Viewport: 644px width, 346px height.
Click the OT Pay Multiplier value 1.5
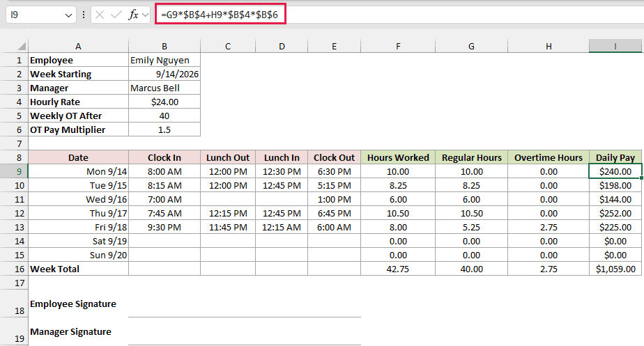click(164, 129)
